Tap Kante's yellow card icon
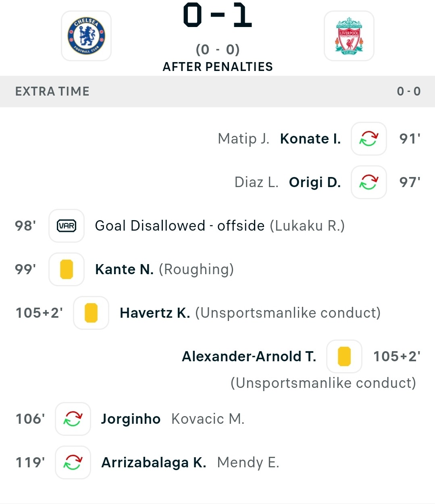435x504 pixels. 67,269
